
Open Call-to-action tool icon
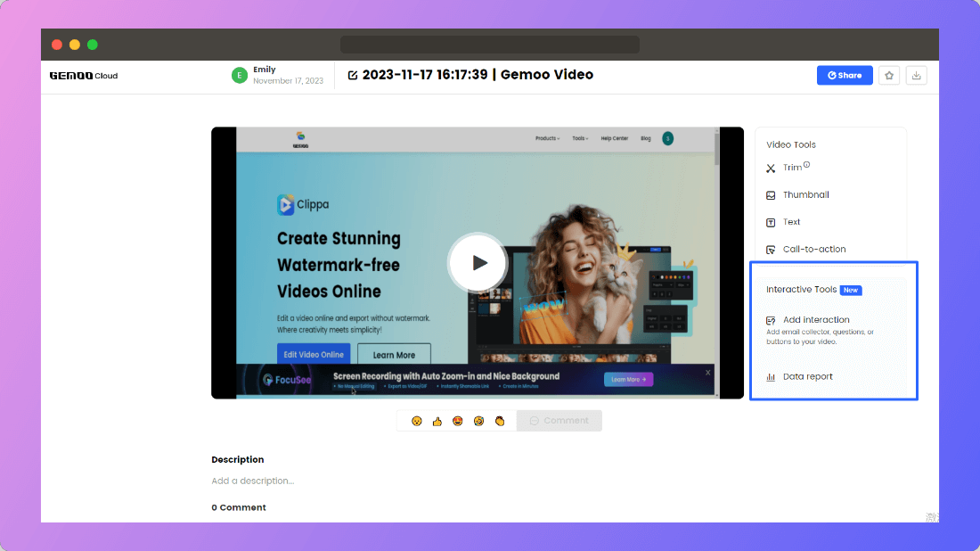771,250
